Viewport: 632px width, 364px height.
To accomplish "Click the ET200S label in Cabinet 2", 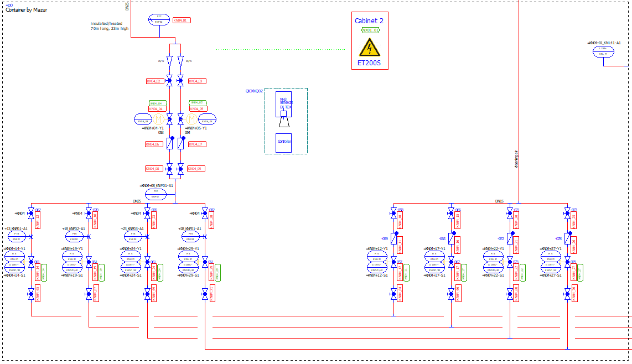I will [369, 64].
